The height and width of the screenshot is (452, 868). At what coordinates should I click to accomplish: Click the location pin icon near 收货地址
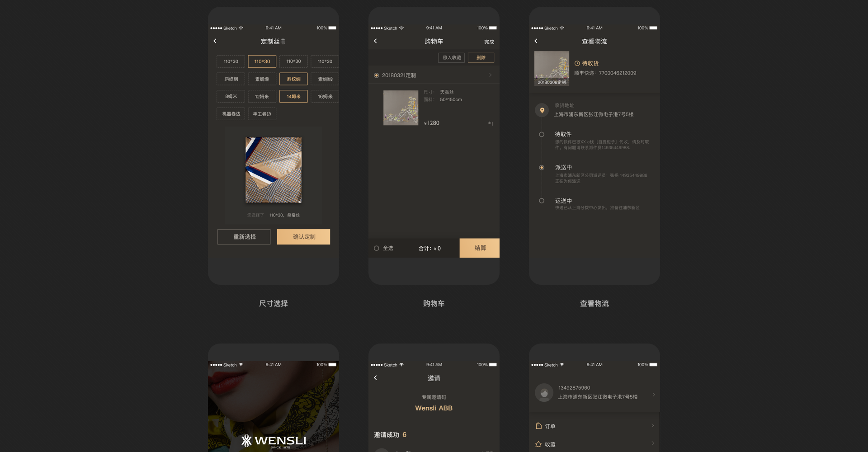click(542, 110)
